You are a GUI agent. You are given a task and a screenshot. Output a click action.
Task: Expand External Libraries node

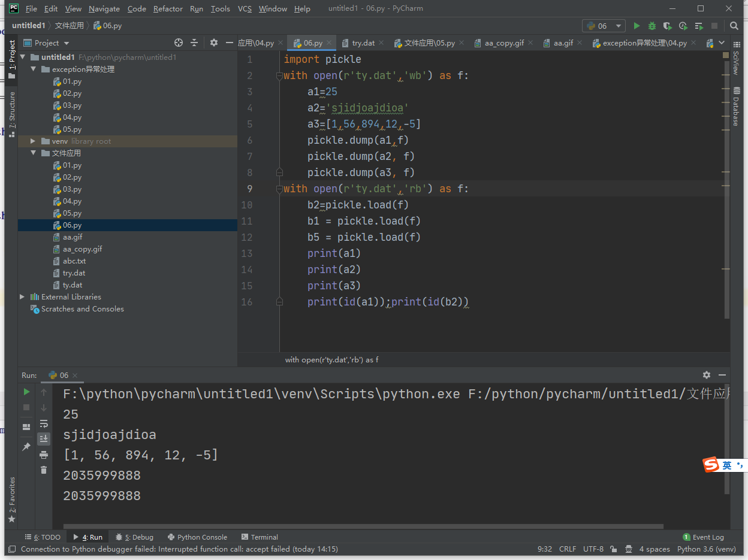[23, 297]
